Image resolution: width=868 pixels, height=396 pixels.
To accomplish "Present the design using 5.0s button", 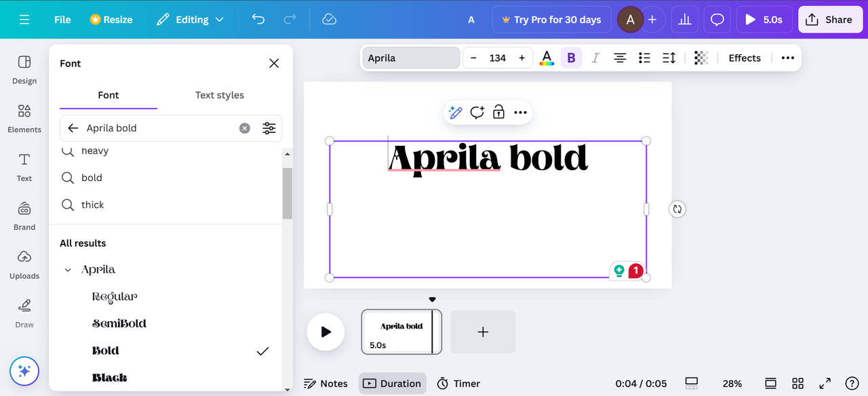I will (x=764, y=20).
